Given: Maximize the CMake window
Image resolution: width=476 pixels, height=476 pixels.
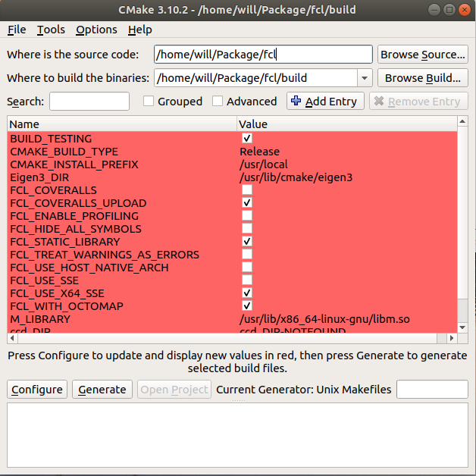Looking at the screenshot, I should click(x=449, y=10).
